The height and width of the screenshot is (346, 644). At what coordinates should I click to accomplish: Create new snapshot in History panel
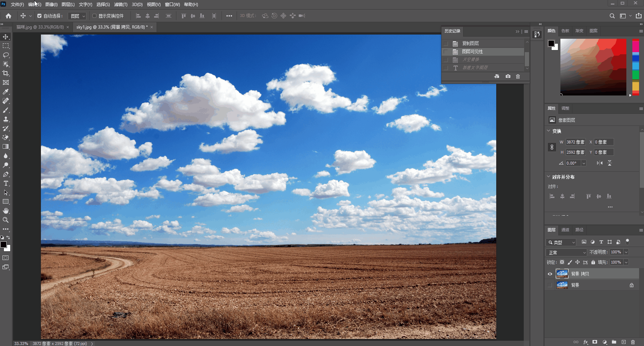click(x=508, y=76)
